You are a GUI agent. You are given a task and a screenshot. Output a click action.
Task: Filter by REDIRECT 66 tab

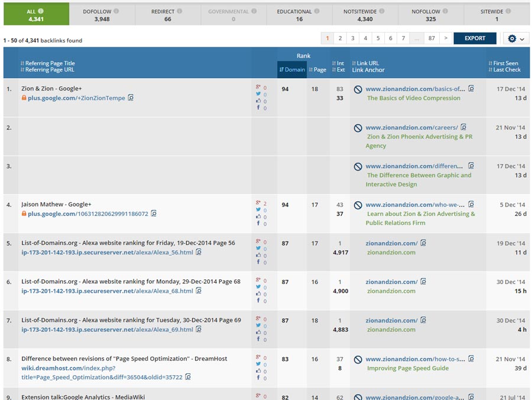pos(168,14)
